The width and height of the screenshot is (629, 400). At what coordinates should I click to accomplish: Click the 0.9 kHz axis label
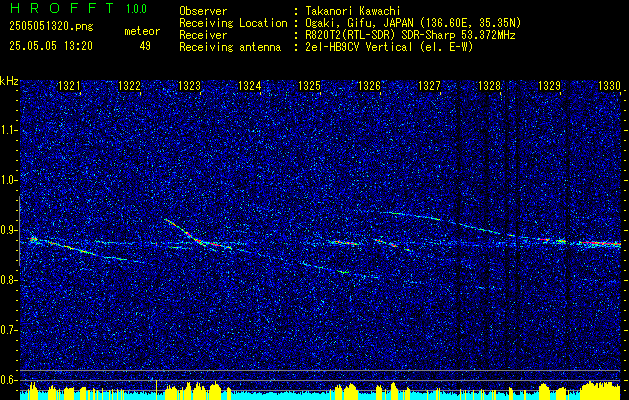(9, 230)
